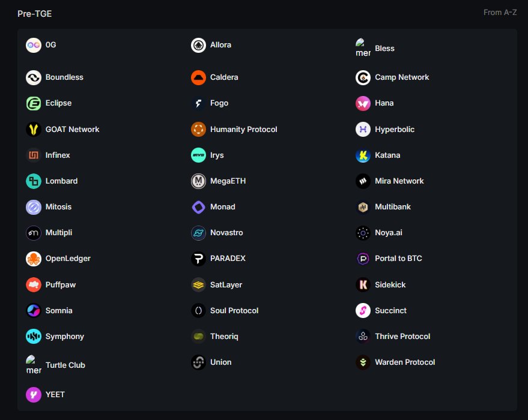Visit the Thrive Protocol link
The image size is (528, 420).
[402, 336]
